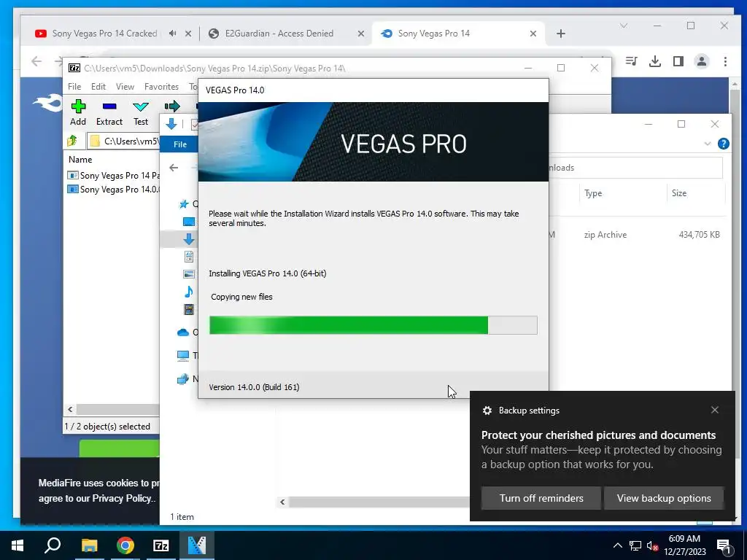This screenshot has width=747, height=560.
Task: Open new Chrome tab with plus
Action: tap(561, 34)
